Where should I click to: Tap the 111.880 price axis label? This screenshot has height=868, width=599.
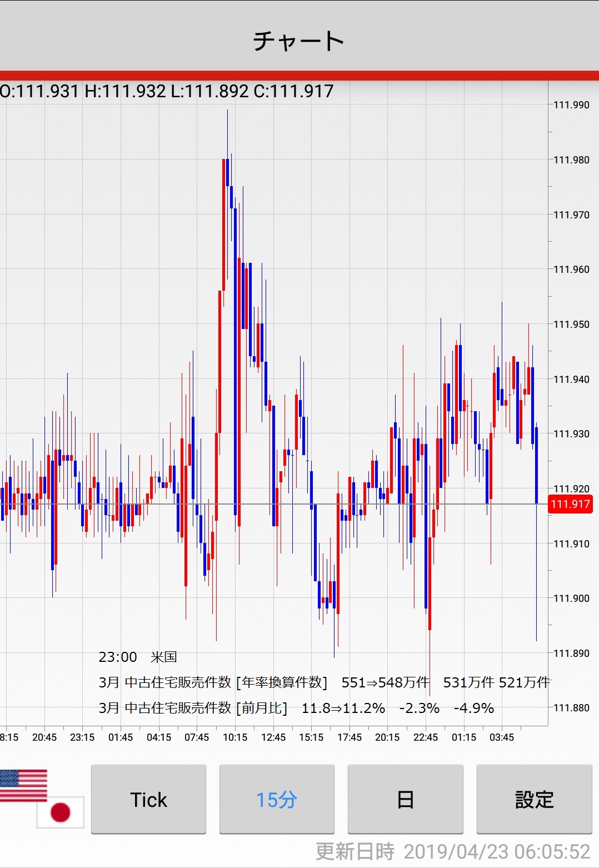571,707
